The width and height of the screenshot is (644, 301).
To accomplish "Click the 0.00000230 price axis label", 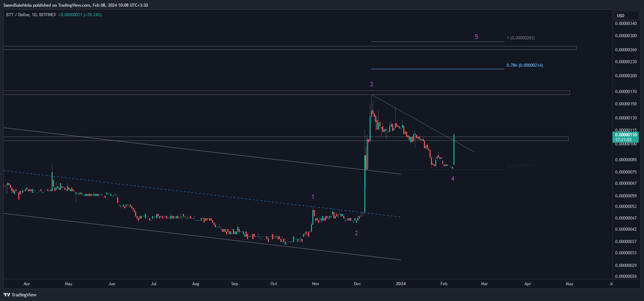I will [x=626, y=62].
